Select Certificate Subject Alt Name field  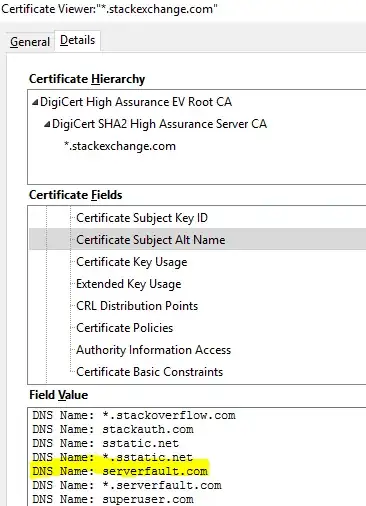pyautogui.click(x=151, y=240)
